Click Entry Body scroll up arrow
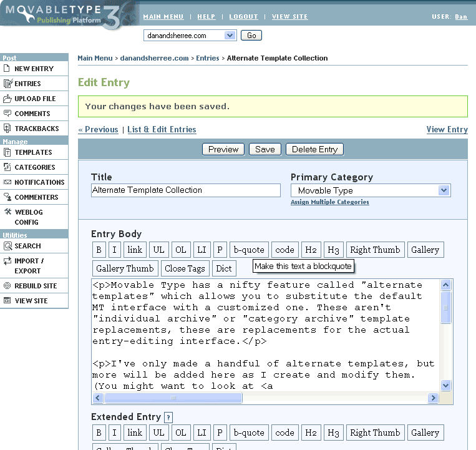476x450 pixels. (x=445, y=285)
